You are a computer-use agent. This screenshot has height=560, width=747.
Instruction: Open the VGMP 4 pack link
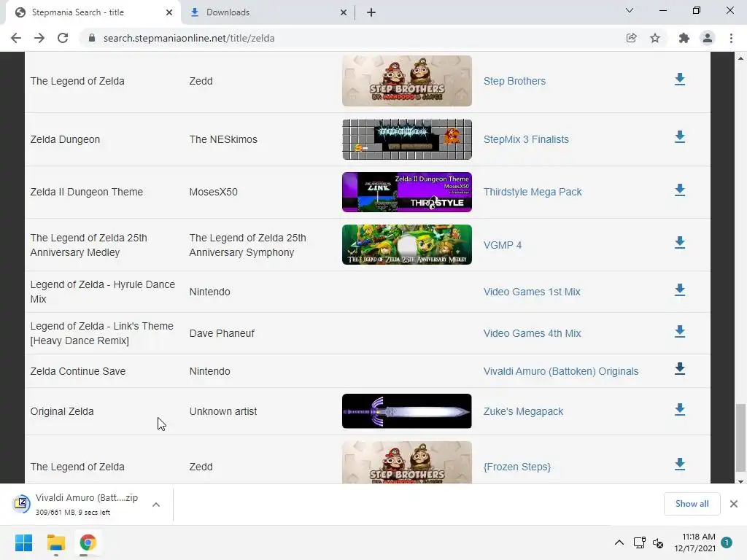[x=503, y=245]
